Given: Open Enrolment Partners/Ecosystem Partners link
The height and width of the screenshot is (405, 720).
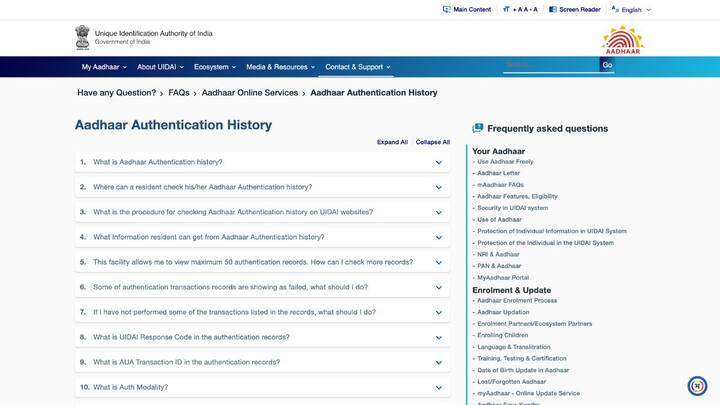Looking at the screenshot, I should click(534, 324).
